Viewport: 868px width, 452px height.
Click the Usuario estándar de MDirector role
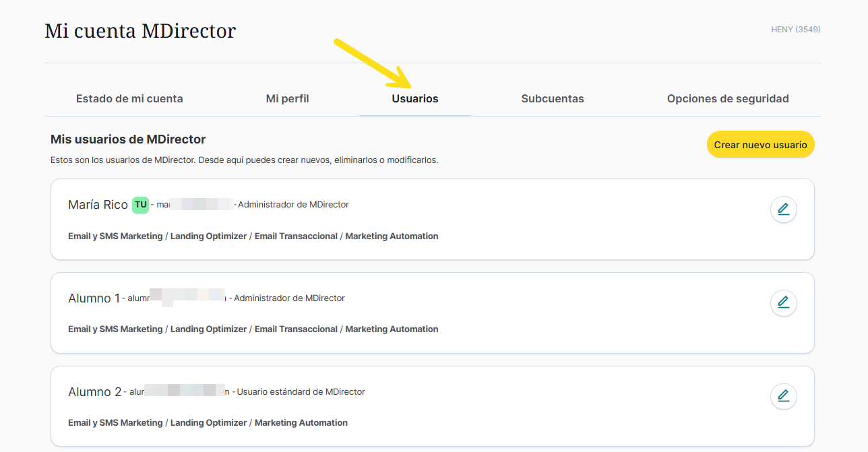(301, 392)
